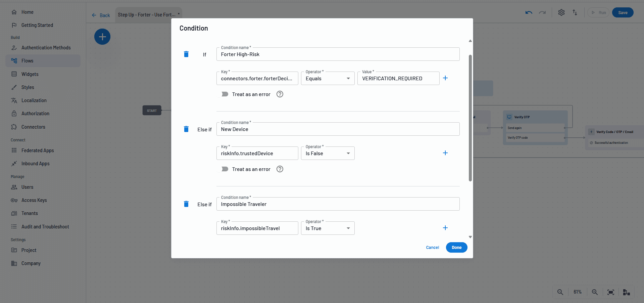644x303 pixels.
Task: Open the Is False operator dropdown
Action: 328,154
